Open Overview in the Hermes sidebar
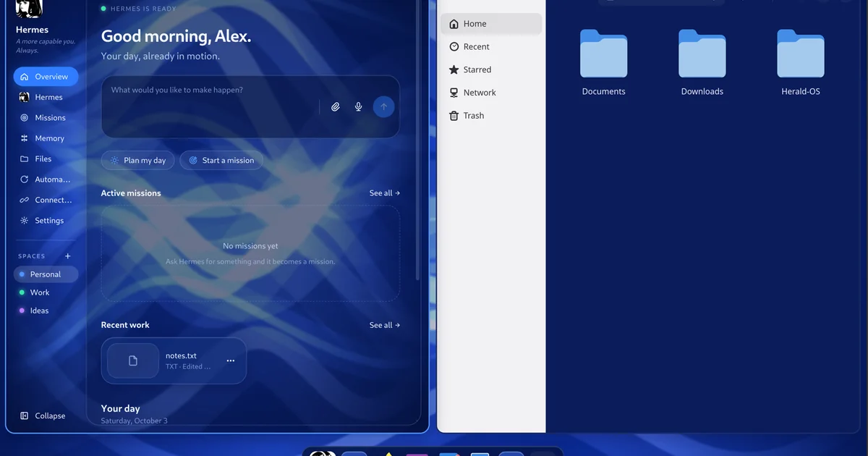 [x=46, y=77]
